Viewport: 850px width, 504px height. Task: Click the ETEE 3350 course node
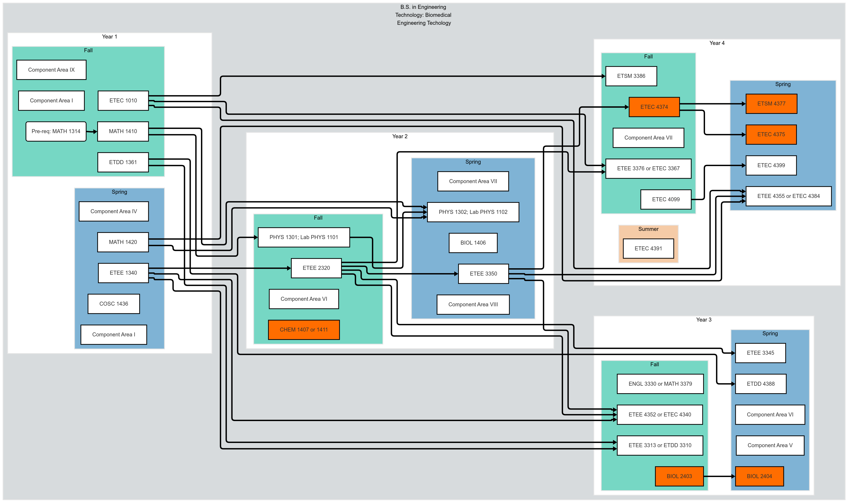(483, 273)
